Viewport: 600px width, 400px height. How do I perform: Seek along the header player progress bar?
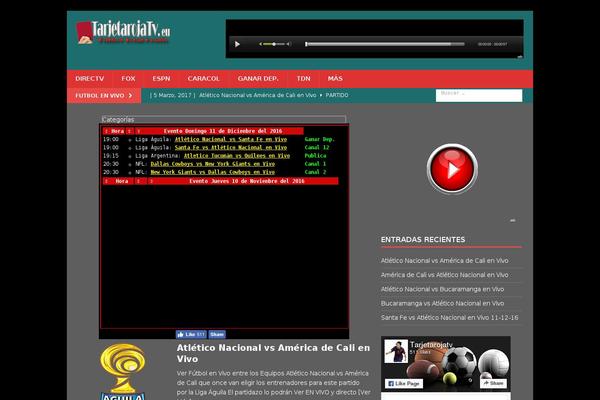[385, 44]
